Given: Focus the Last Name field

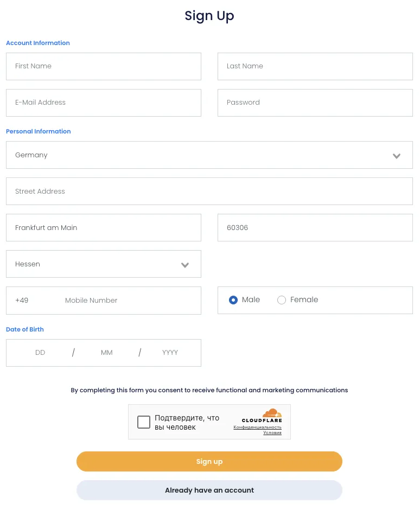Looking at the screenshot, I should 315,66.
